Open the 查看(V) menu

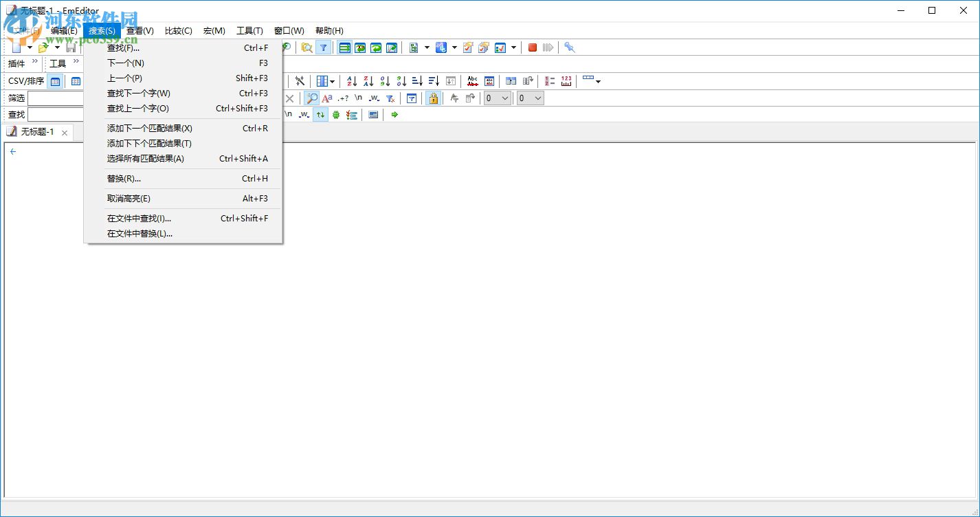(x=140, y=31)
